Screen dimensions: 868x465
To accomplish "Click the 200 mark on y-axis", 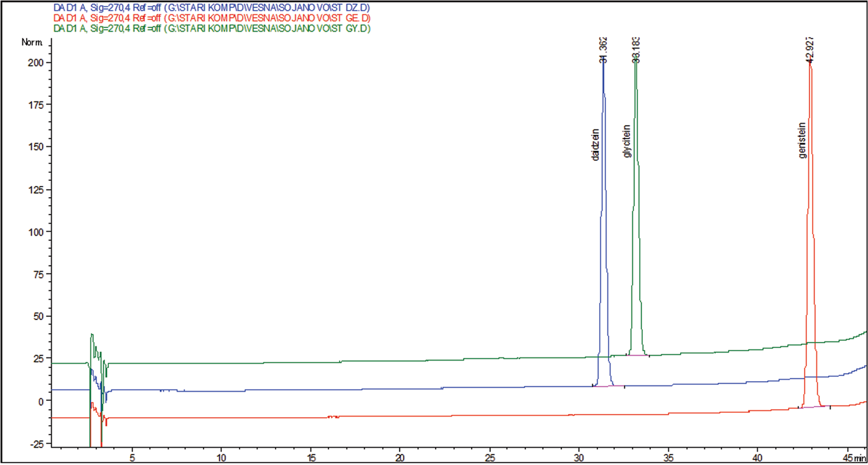I will pyautogui.click(x=36, y=63).
